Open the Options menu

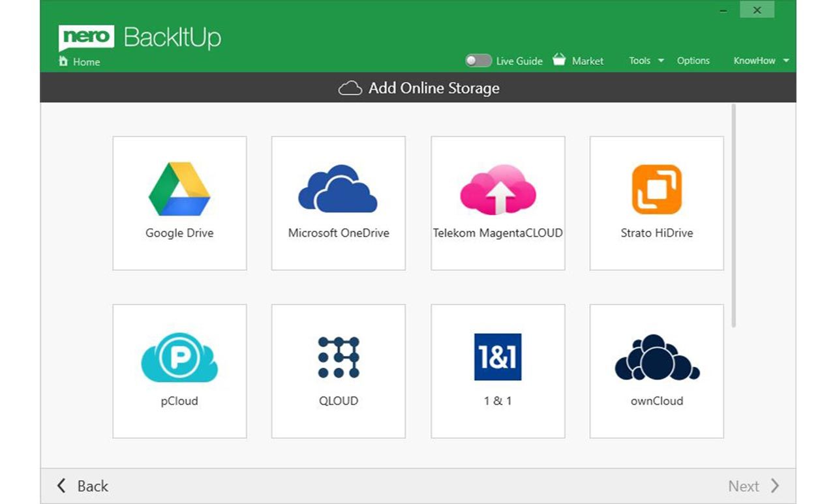tap(693, 61)
